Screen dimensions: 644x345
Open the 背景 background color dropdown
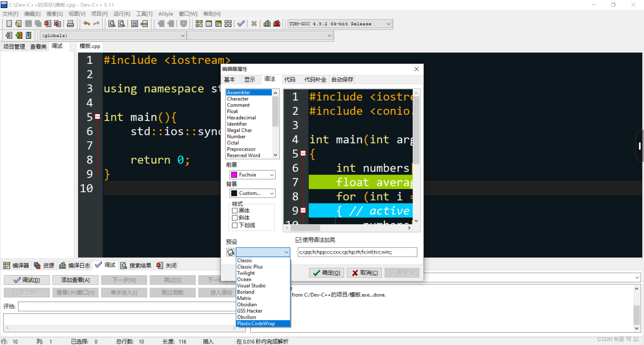tap(271, 193)
